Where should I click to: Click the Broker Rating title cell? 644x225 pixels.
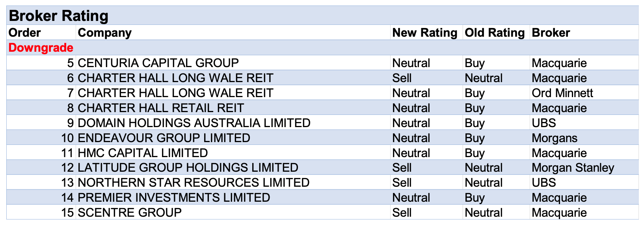58,16
